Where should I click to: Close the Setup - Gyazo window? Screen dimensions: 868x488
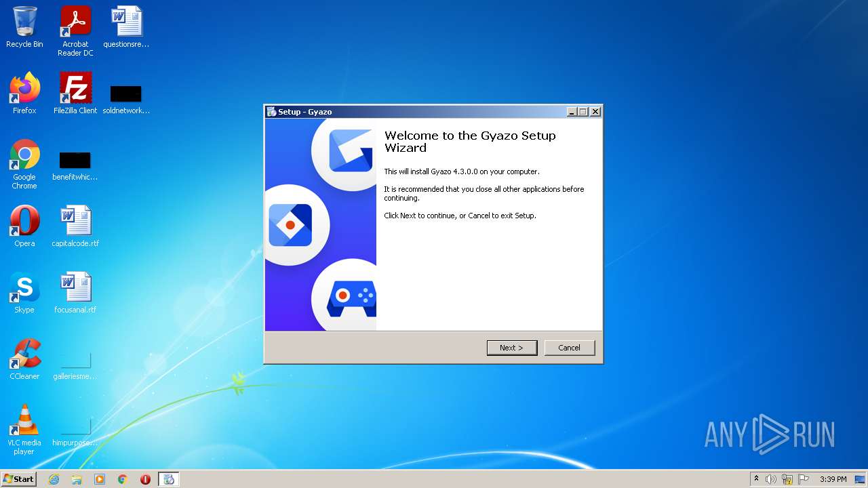point(595,112)
